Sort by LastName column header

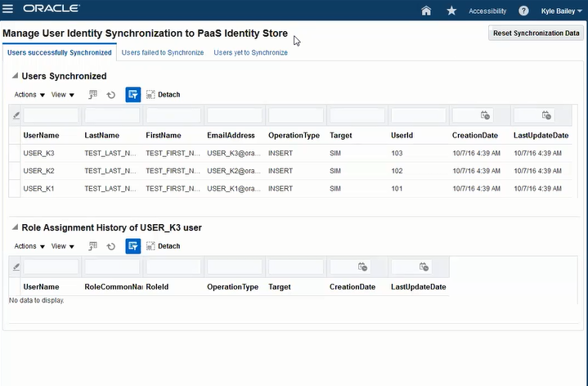pyautogui.click(x=102, y=136)
